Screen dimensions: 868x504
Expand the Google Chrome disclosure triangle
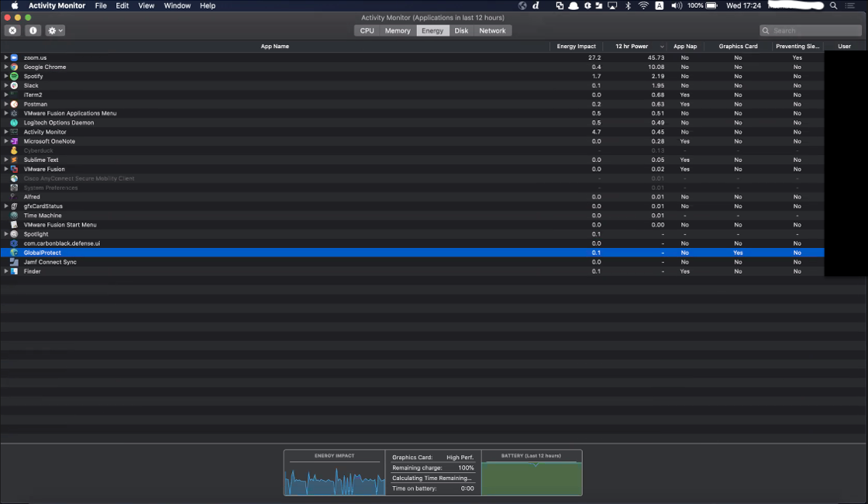click(6, 67)
